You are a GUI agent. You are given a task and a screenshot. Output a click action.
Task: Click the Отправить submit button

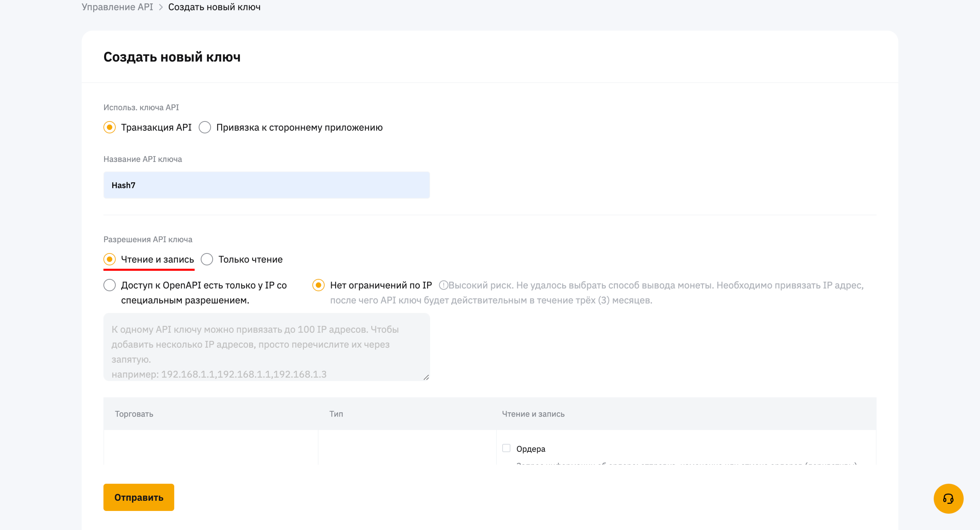click(138, 497)
